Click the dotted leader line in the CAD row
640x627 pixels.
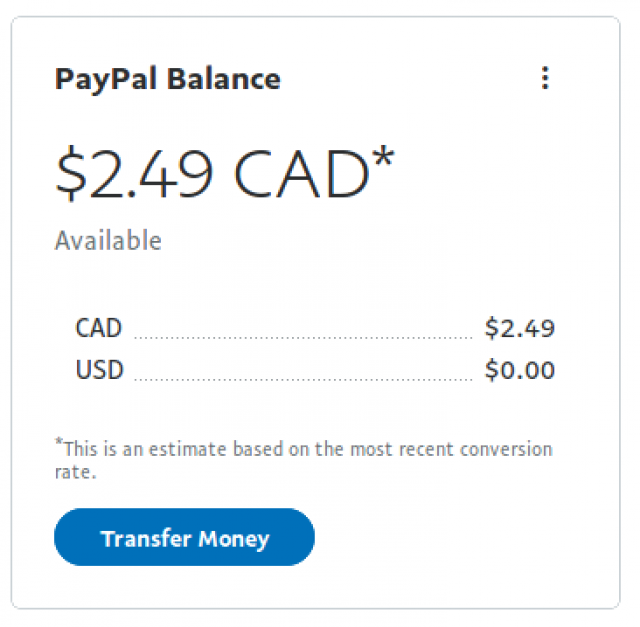point(303,338)
